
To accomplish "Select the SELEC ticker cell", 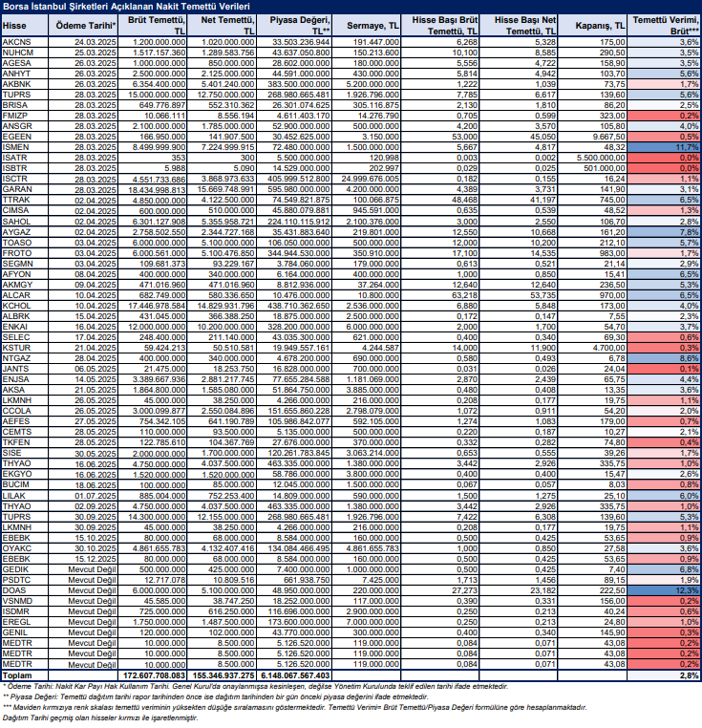I will pos(25,337).
